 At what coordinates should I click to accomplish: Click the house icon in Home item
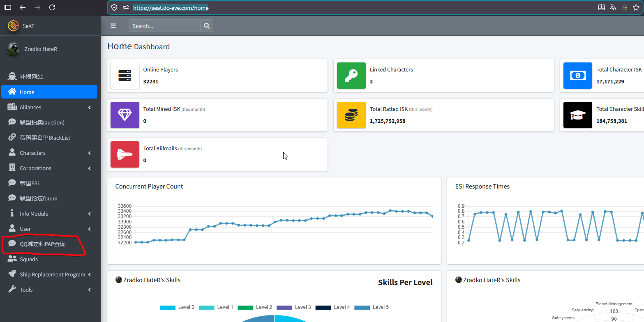click(x=12, y=92)
